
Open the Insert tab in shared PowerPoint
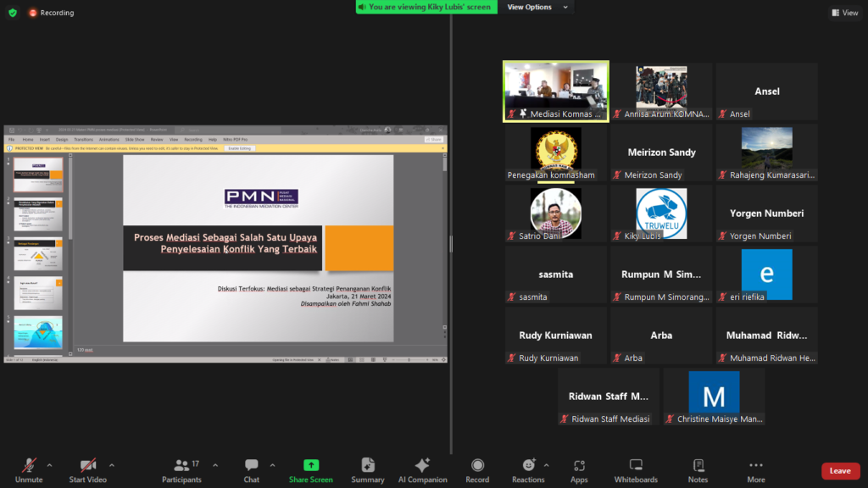point(45,140)
